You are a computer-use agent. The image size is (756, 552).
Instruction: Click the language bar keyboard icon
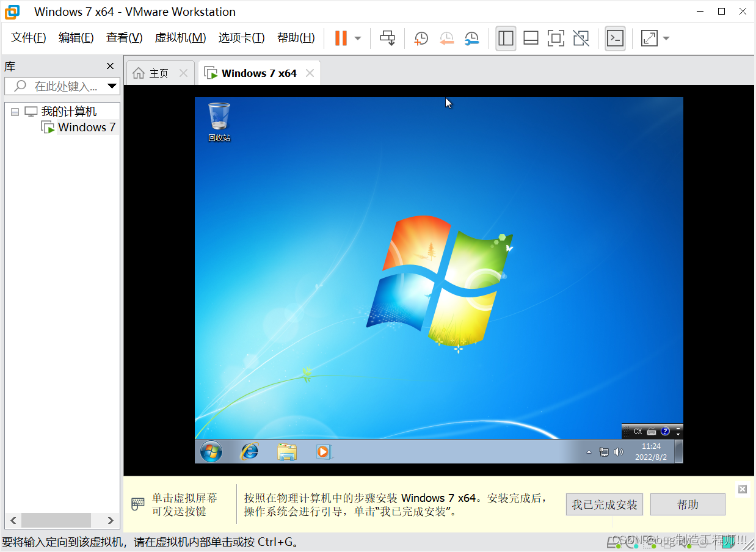[652, 431]
